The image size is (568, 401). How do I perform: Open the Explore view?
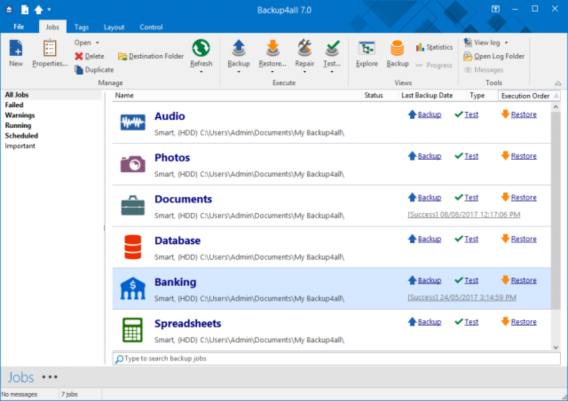(x=367, y=54)
